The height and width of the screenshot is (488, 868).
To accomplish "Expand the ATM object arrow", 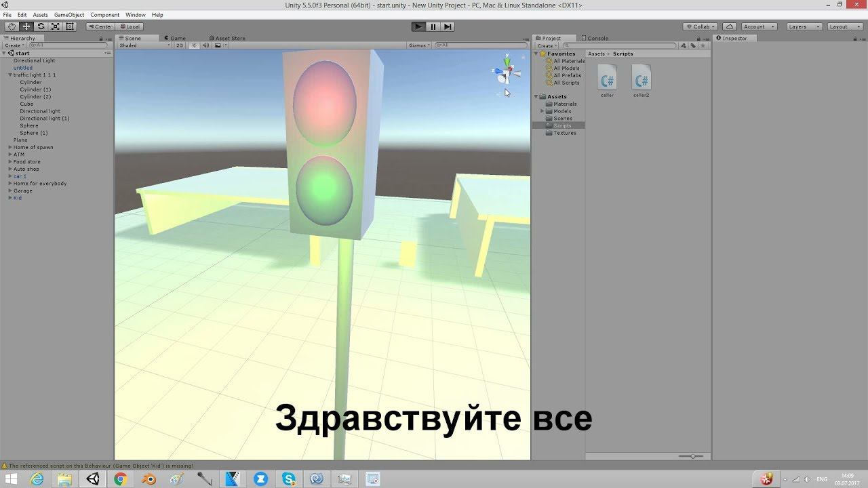I will 10,155.
